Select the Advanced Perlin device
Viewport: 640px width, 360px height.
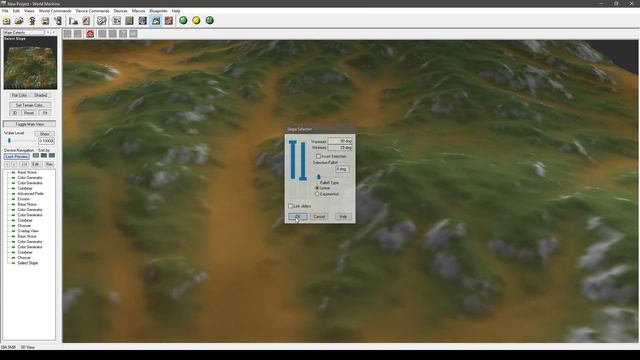point(30,194)
